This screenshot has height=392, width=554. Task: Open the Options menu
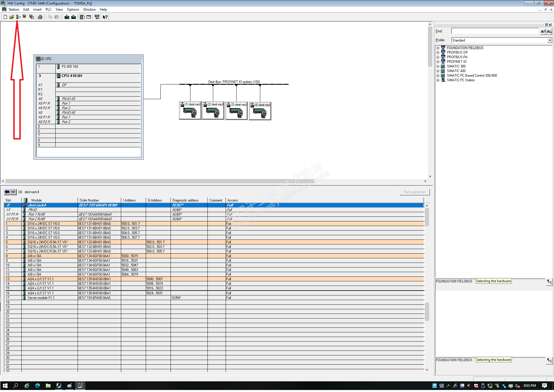pyautogui.click(x=73, y=10)
